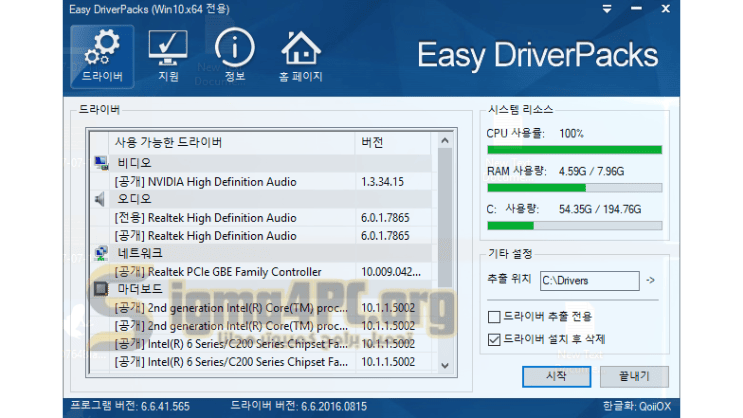This screenshot has width=743, height=418.
Task: Select the [공개] Realtek High Definition Audio row
Action: pyautogui.click(x=261, y=236)
